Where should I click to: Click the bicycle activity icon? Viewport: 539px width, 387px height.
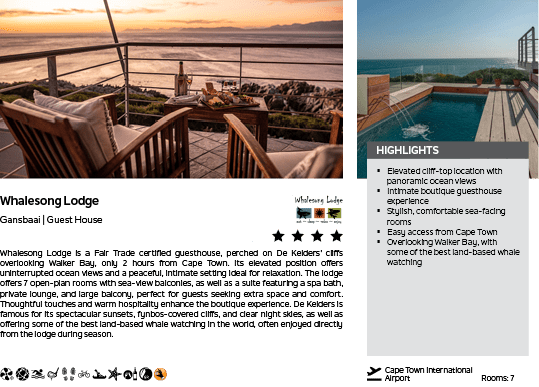tap(84, 374)
